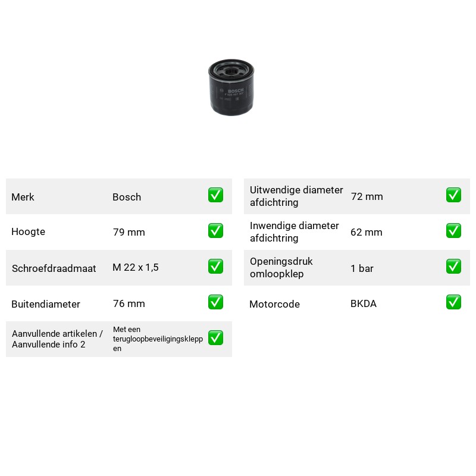Select the Merk label text
The image size is (476, 476).
tap(23, 197)
